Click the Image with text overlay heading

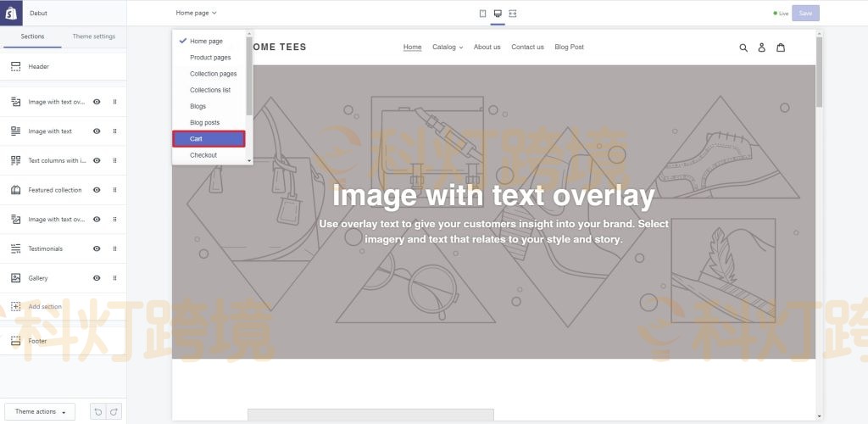click(x=493, y=196)
